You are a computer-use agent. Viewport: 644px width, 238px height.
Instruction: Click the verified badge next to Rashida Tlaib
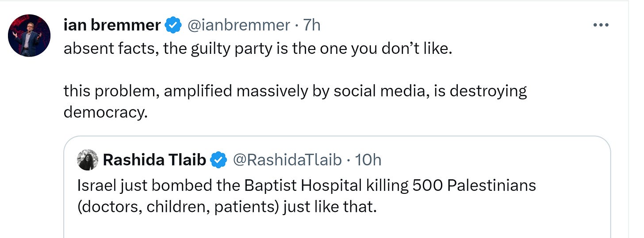218,160
